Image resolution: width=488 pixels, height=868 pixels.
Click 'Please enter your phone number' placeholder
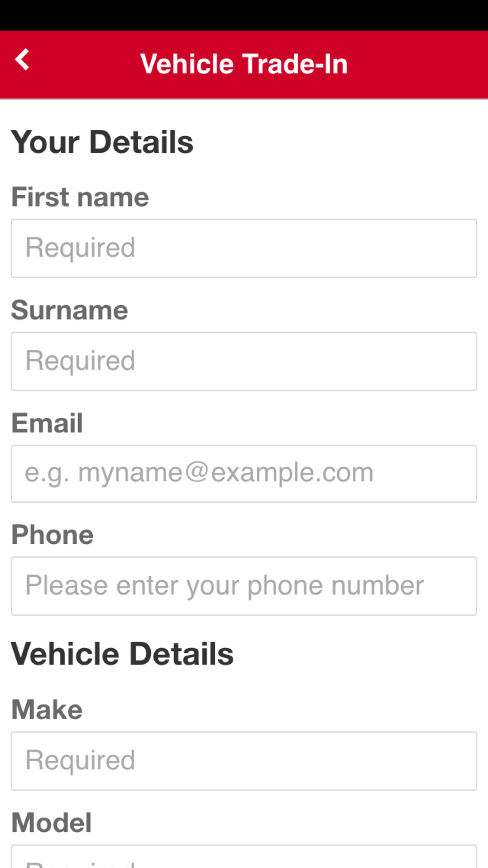[224, 585]
